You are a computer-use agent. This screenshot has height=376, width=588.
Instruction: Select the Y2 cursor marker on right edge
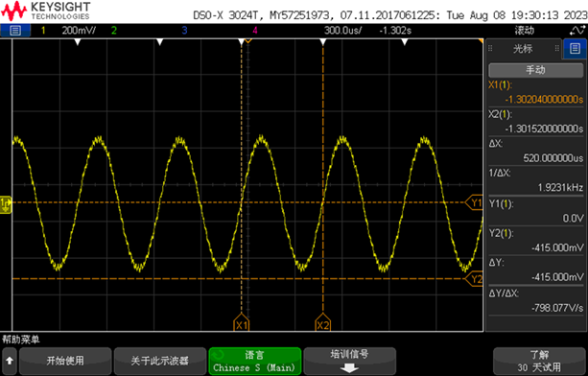[x=474, y=279]
